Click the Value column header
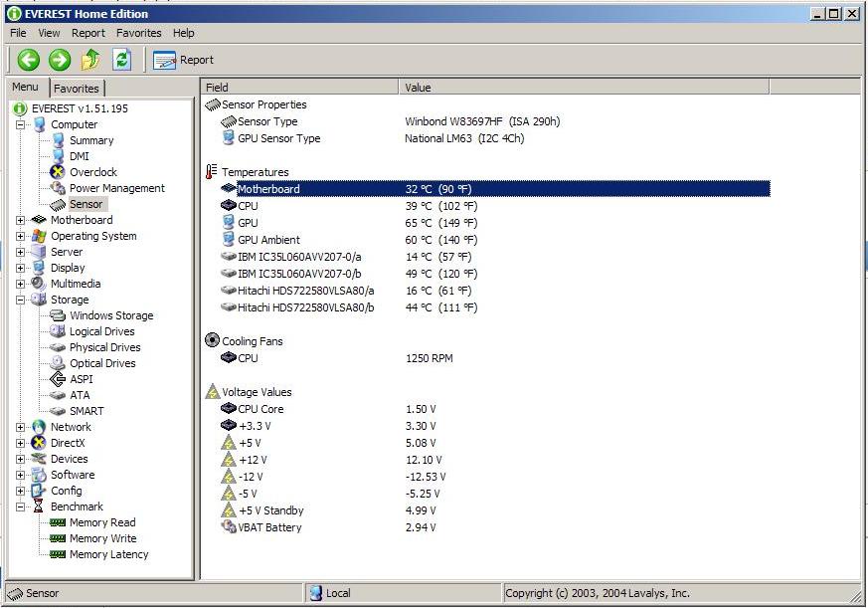868x608 pixels. click(x=584, y=87)
